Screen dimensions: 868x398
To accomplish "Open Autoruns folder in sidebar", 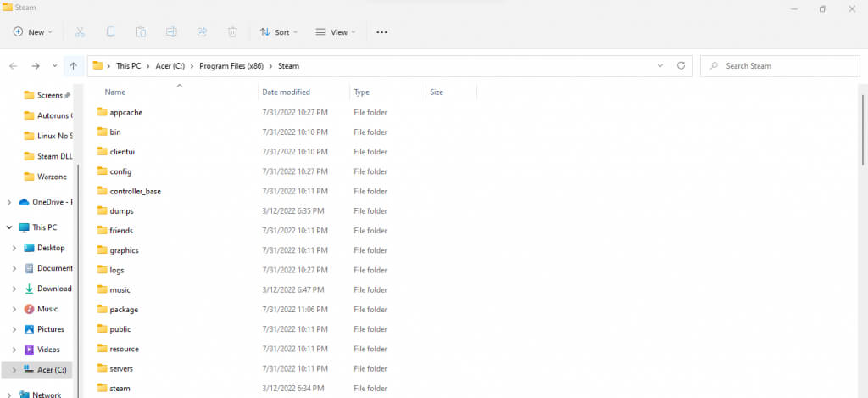I will coord(48,116).
